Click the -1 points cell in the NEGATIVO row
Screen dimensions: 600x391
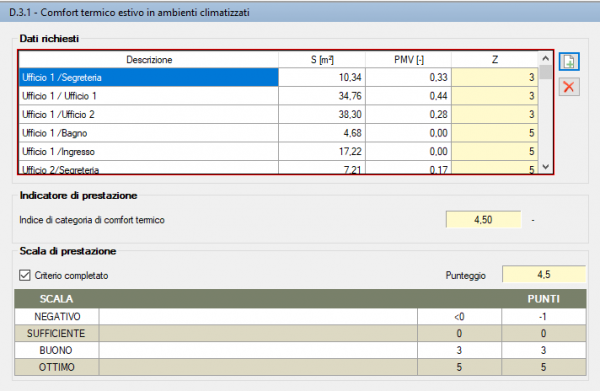[543, 316]
